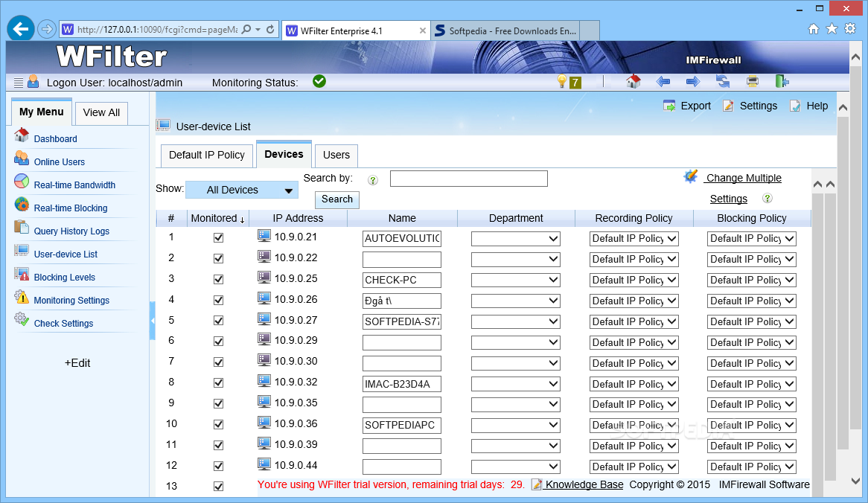Open Recording Policy dropdown for 10.9.0.32
The image size is (868, 503).
click(x=634, y=384)
